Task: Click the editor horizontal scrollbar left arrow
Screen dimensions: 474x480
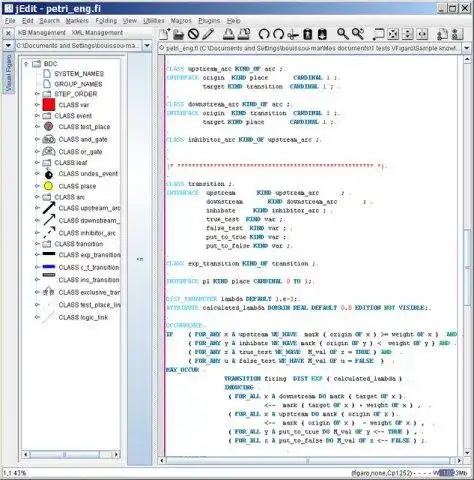Action: tap(162, 461)
